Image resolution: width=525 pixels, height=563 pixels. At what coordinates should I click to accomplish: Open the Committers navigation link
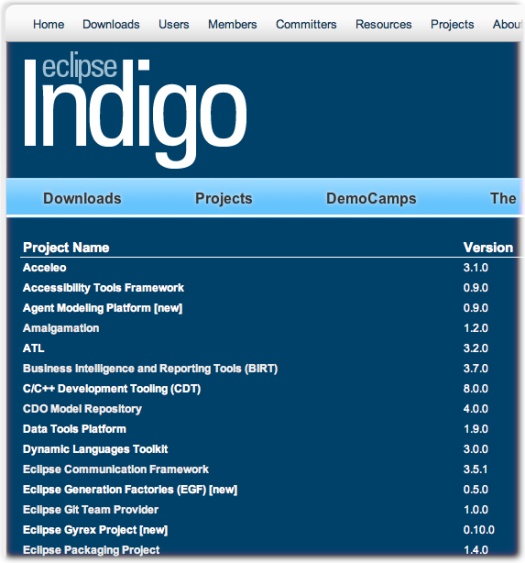306,24
